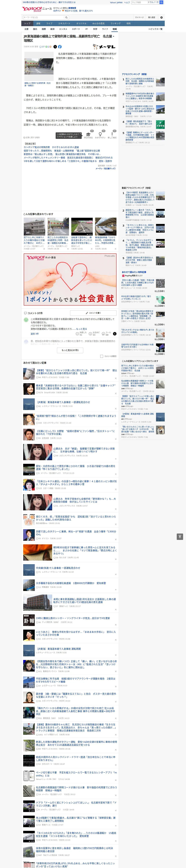The width and height of the screenshot is (186, 868).
Task: Click the keyword search magnifier button
Action: pos(66,17)
